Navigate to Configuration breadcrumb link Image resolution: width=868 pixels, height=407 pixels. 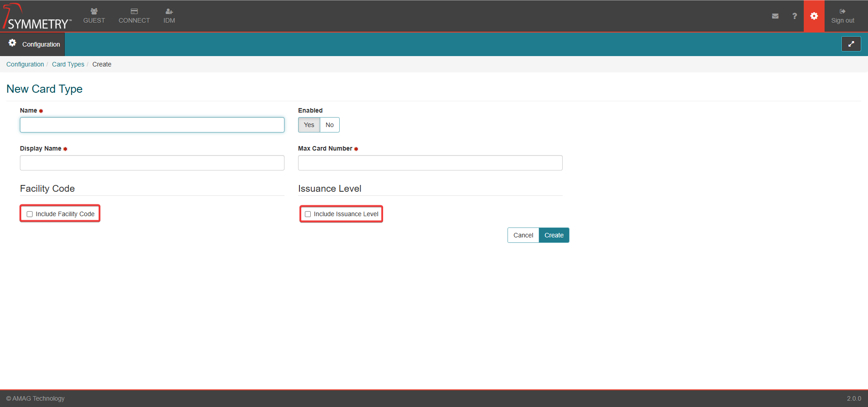point(25,64)
